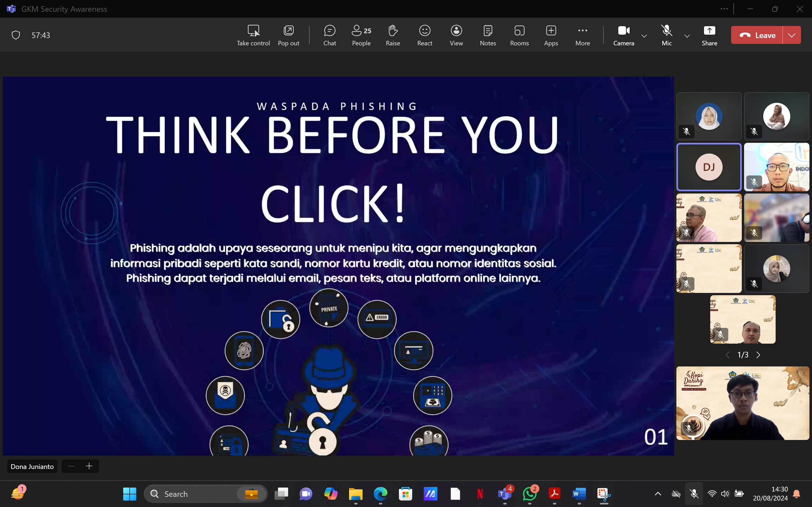Go to next participant gallery page
812x507 pixels.
click(x=758, y=355)
